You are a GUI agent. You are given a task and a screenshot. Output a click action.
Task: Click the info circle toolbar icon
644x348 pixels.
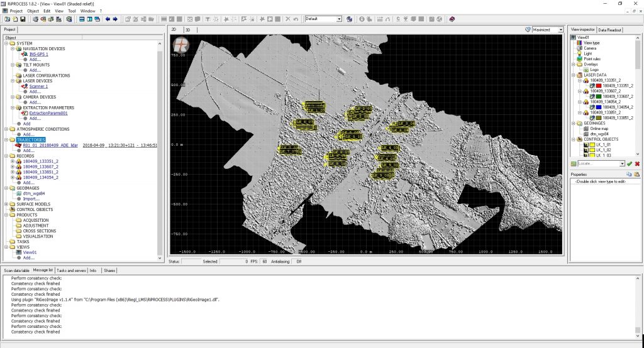pos(362,19)
